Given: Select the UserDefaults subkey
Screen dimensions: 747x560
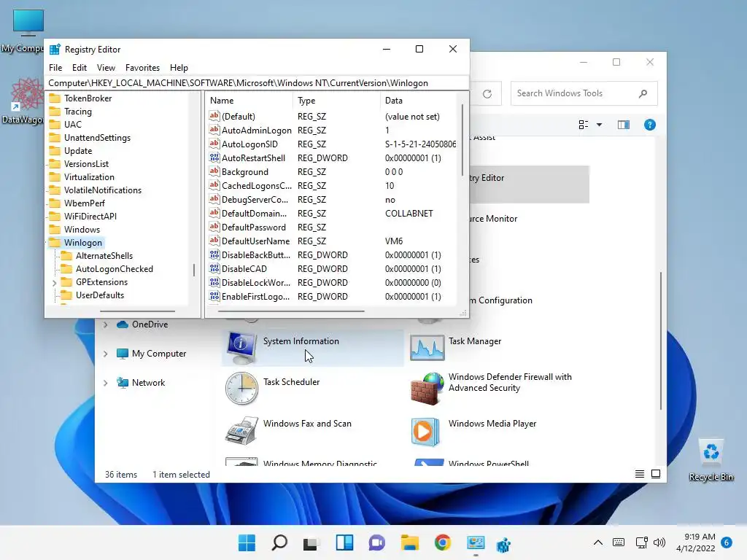Looking at the screenshot, I should [99, 295].
